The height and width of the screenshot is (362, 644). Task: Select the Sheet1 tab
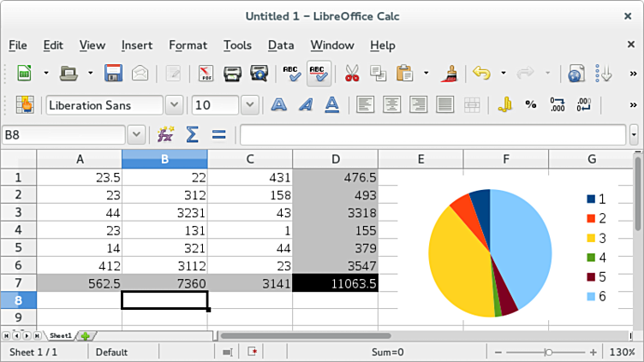tap(61, 335)
